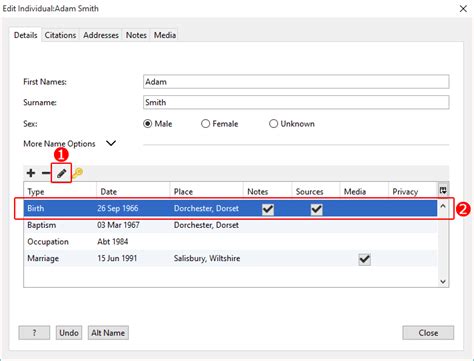Image resolution: width=474 pixels, height=361 pixels.
Task: Select the Unknown sex radio button
Action: point(273,124)
